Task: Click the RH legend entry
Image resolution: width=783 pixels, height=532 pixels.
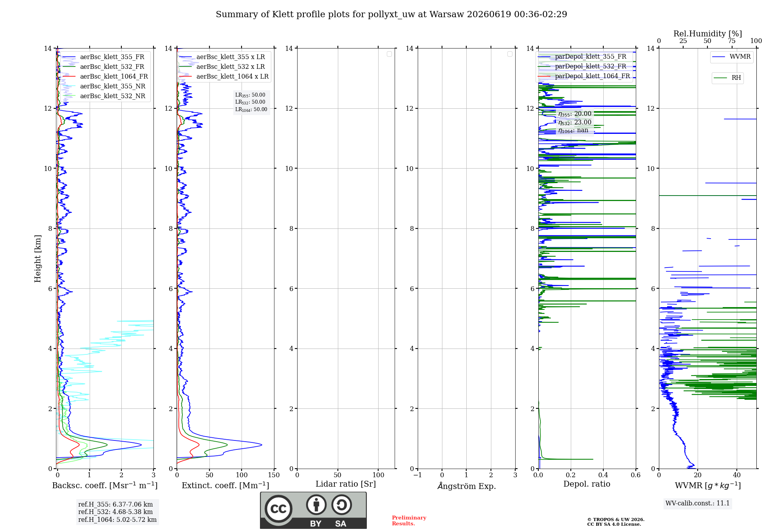Action: pyautogui.click(x=727, y=78)
